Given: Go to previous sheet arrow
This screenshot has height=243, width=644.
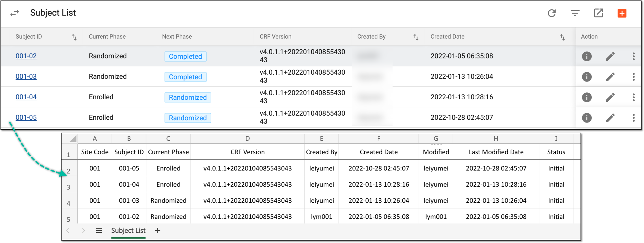Looking at the screenshot, I should coord(68,231).
